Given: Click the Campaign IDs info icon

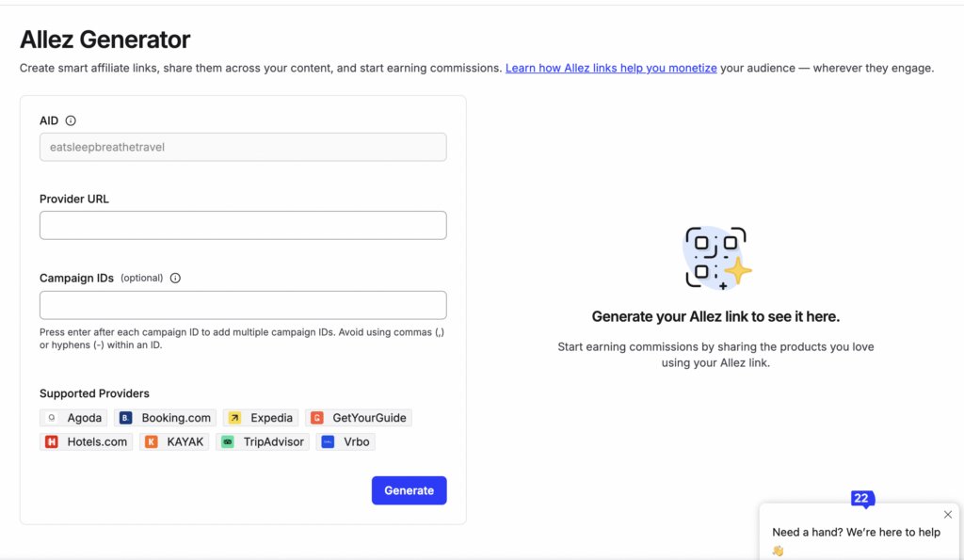Looking at the screenshot, I should tap(175, 278).
